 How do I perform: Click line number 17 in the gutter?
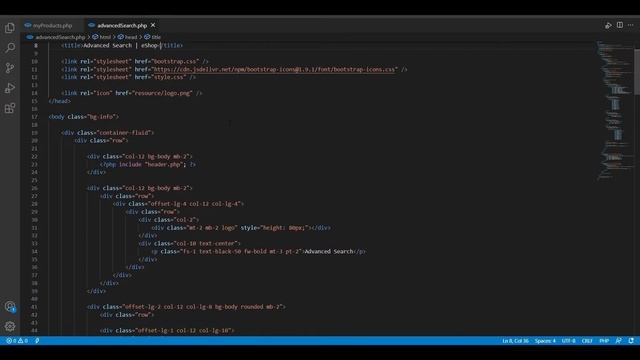pyautogui.click(x=34, y=117)
